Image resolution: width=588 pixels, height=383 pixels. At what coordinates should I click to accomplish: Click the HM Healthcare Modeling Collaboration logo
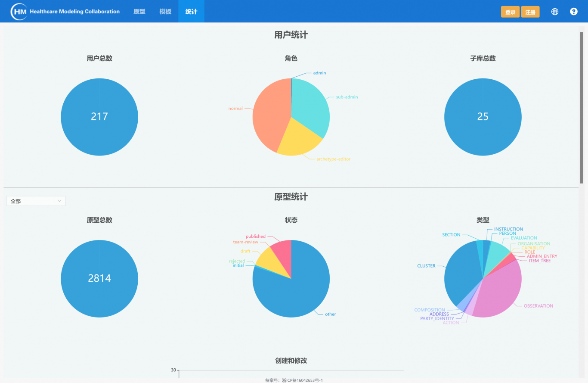coord(65,12)
